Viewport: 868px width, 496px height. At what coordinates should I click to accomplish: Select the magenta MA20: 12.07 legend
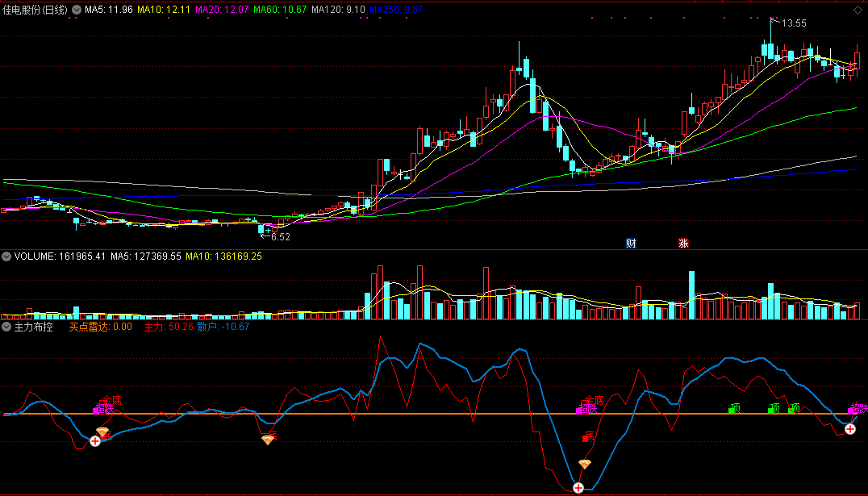coord(222,10)
